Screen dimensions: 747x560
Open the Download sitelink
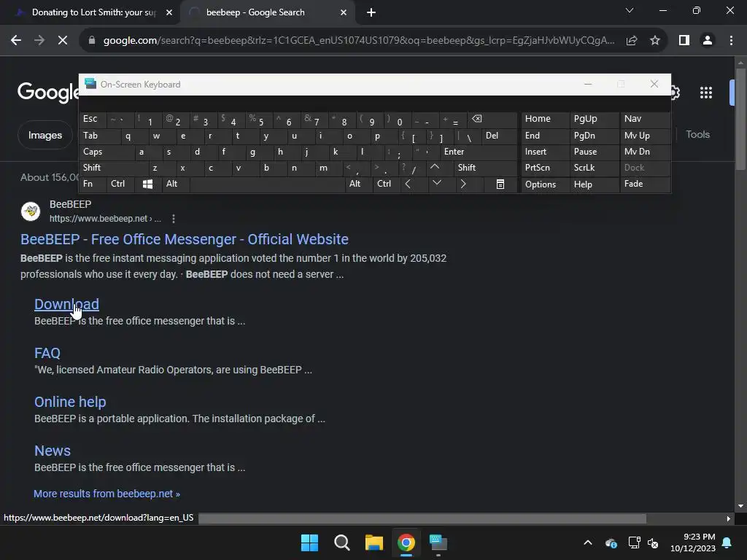pos(66,304)
